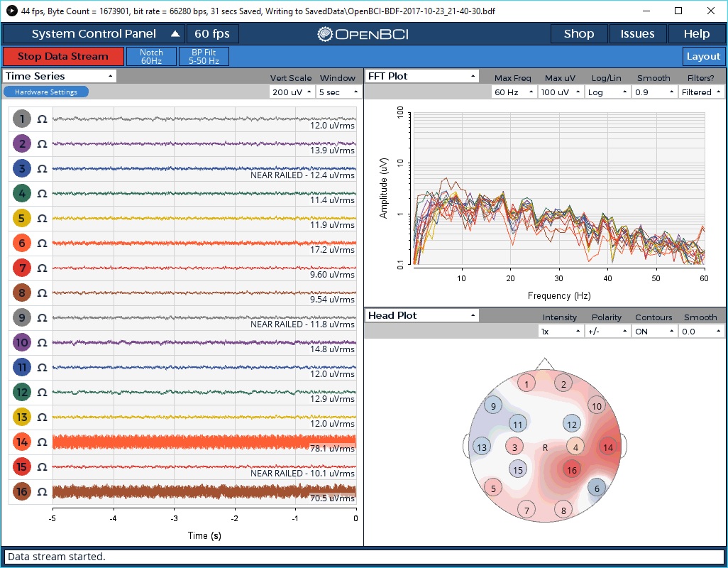Open the Head Plot widget selector

[x=421, y=315]
